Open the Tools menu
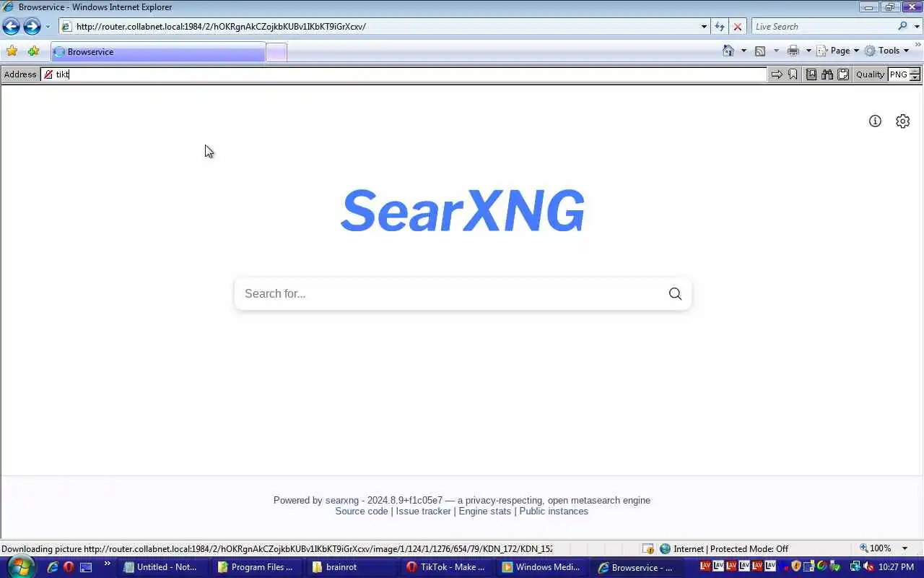This screenshot has width=924, height=578. [x=887, y=51]
